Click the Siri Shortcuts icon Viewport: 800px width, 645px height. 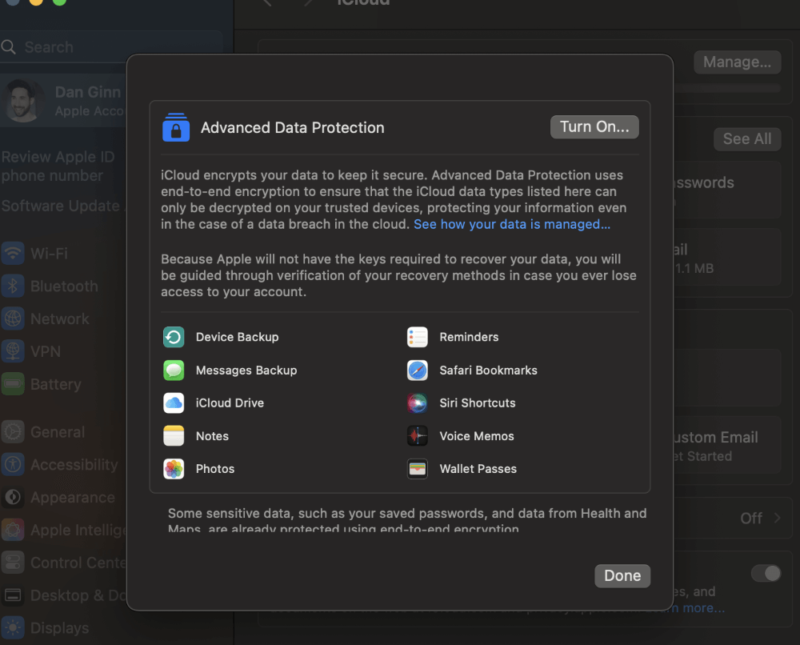point(417,403)
